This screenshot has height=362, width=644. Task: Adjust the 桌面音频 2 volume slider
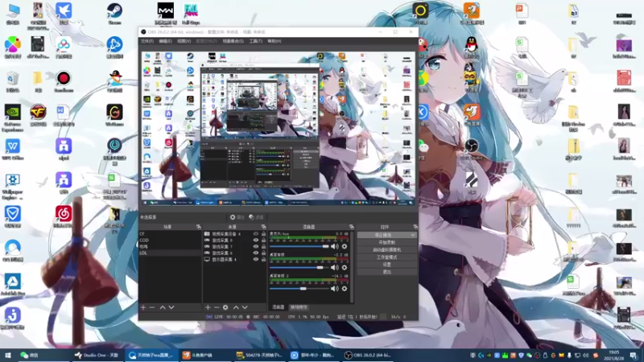point(299,289)
